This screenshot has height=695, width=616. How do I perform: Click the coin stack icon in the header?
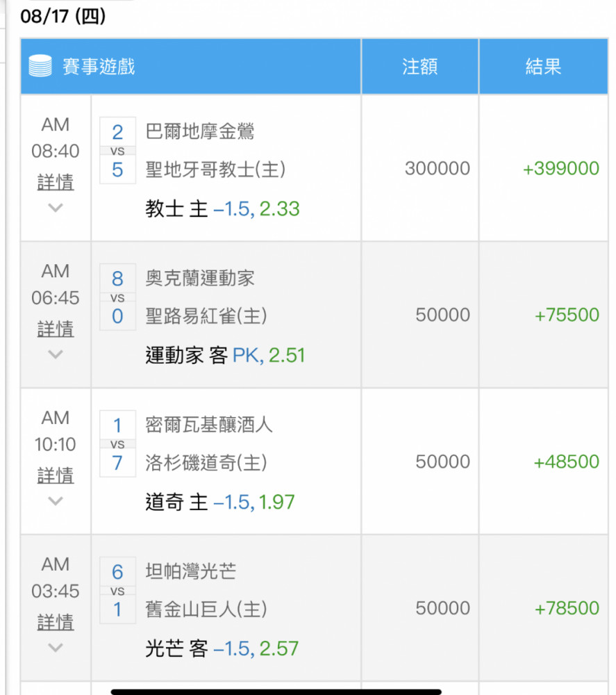point(41,67)
